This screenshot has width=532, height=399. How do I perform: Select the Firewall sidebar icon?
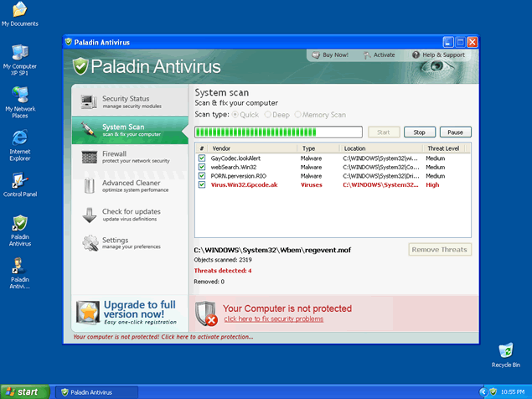(x=89, y=158)
